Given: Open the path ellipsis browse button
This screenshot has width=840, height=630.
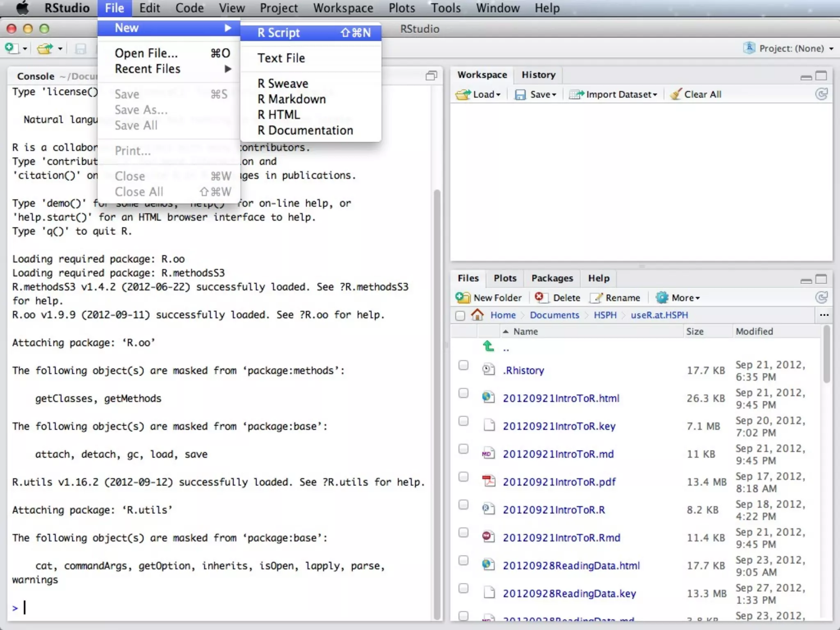Looking at the screenshot, I should [824, 315].
